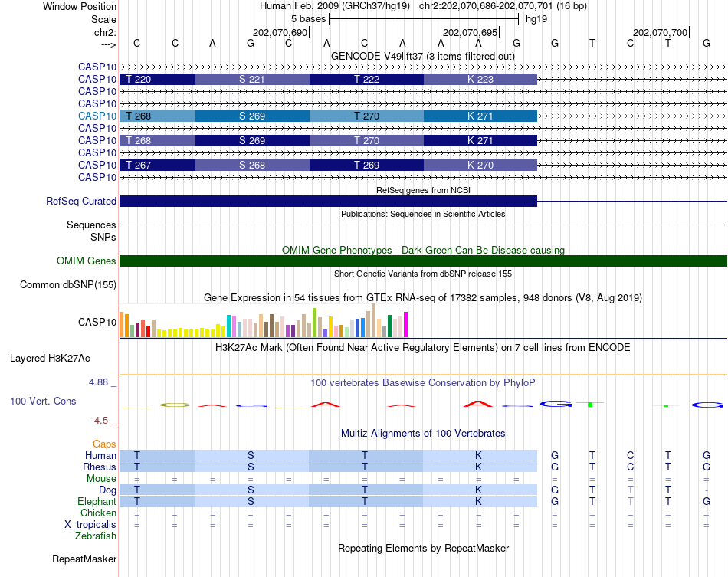Click the 5 bases scale bar label
728x577 pixels.
click(308, 19)
